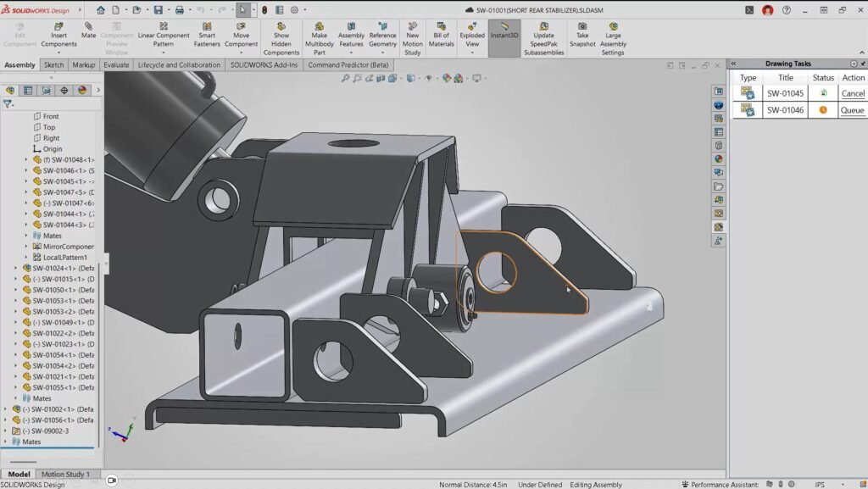Open the ConfigurationManager tab icon
The width and height of the screenshot is (868, 489).
coord(46,90)
